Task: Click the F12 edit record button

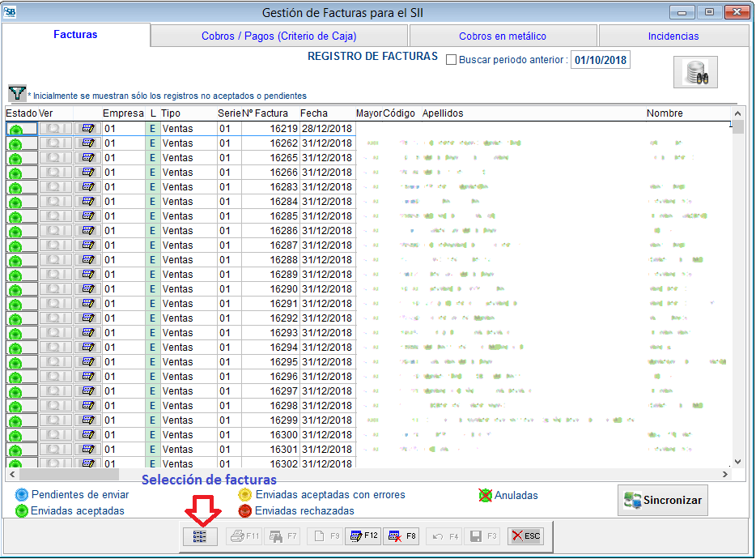Action: [x=363, y=536]
